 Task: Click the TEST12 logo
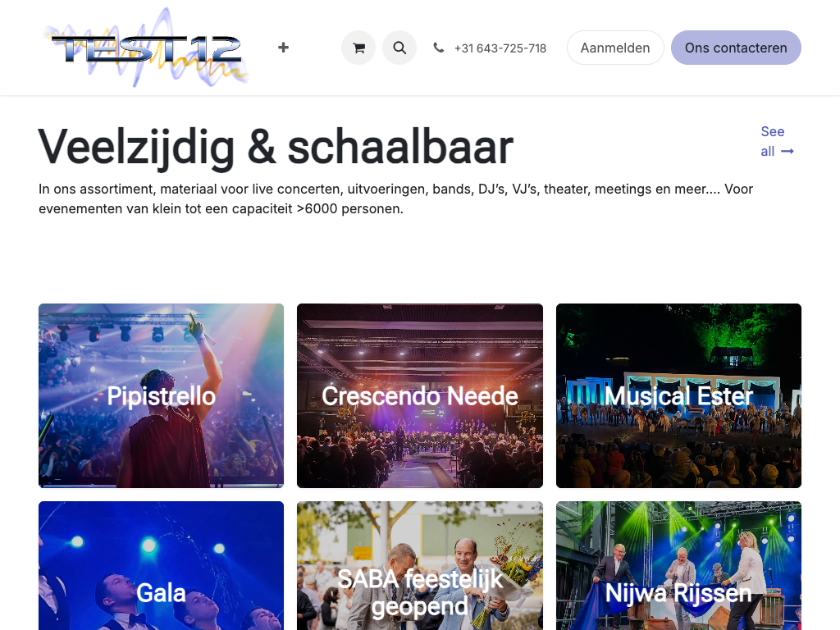146,48
